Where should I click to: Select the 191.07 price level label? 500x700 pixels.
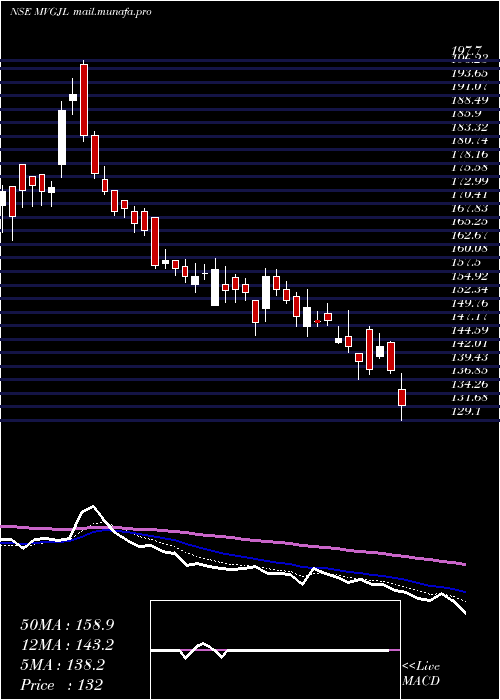[469, 87]
